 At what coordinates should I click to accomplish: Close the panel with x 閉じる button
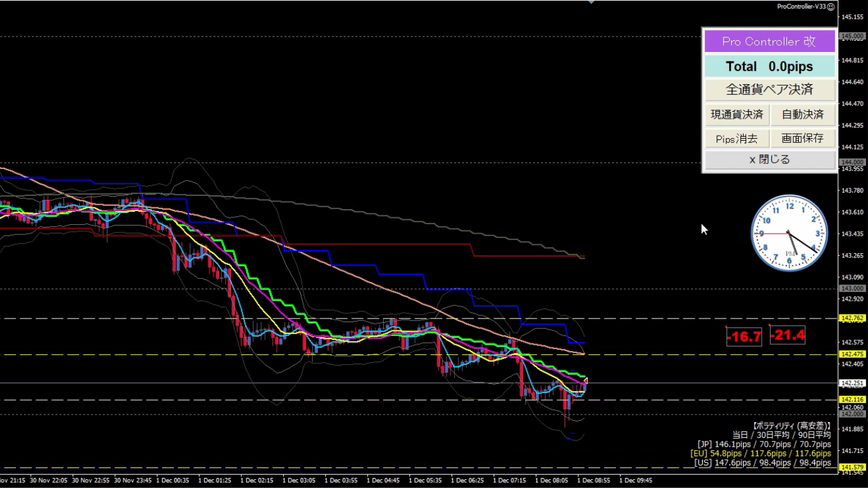pyautogui.click(x=769, y=160)
